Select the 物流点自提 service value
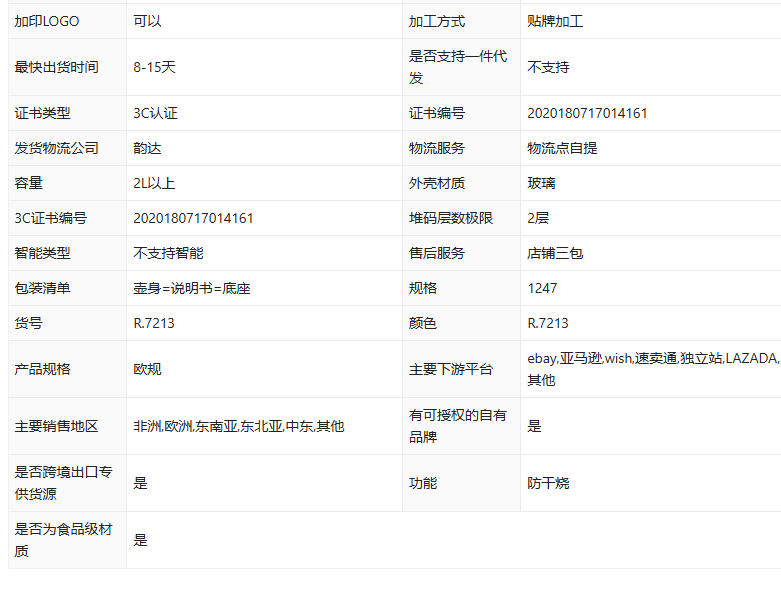Image resolution: width=781 pixels, height=590 pixels. coord(562,148)
